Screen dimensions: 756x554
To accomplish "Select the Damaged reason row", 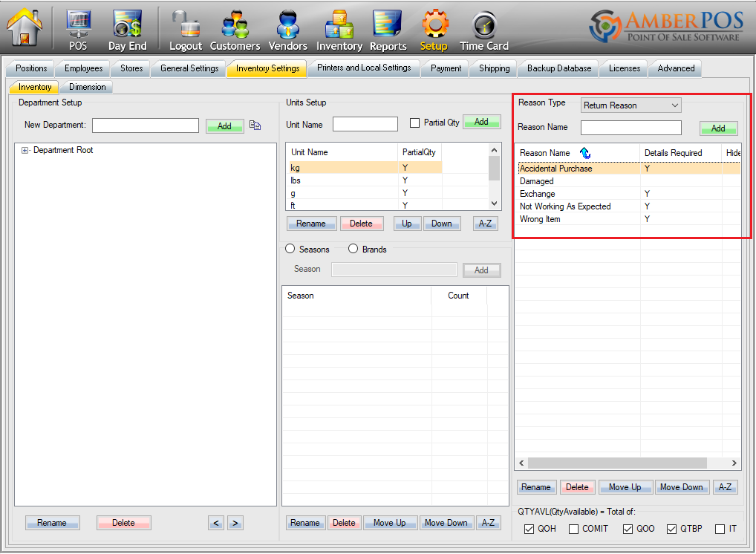I will (629, 181).
